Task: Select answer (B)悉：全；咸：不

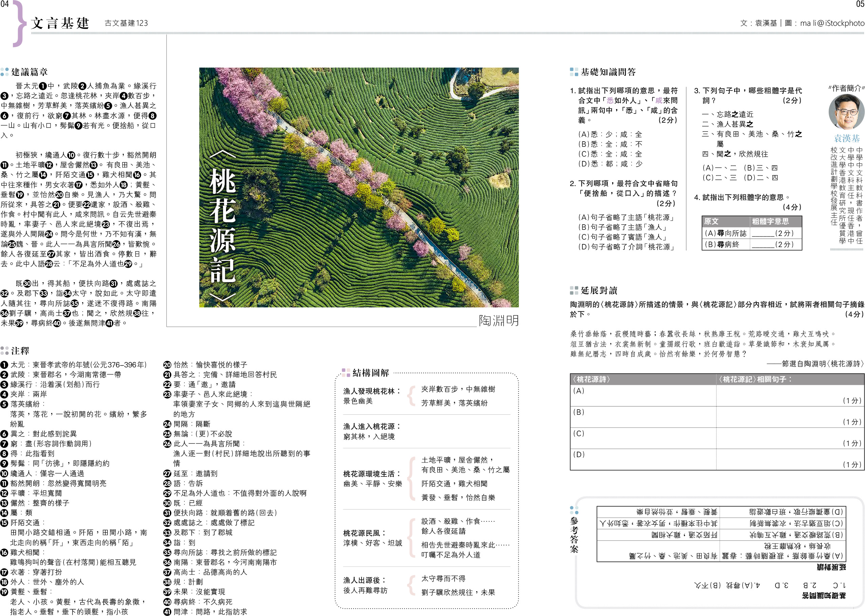Action: coord(610,144)
